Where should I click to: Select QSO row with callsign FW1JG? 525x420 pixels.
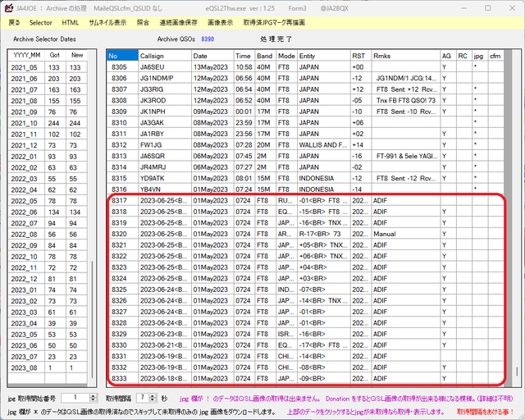tap(305, 144)
